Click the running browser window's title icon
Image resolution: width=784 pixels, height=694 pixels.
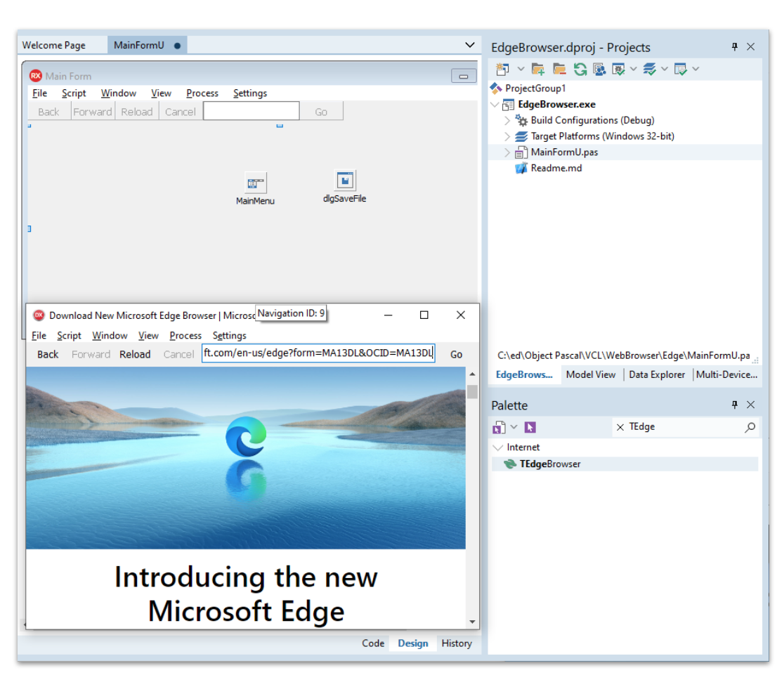point(39,315)
